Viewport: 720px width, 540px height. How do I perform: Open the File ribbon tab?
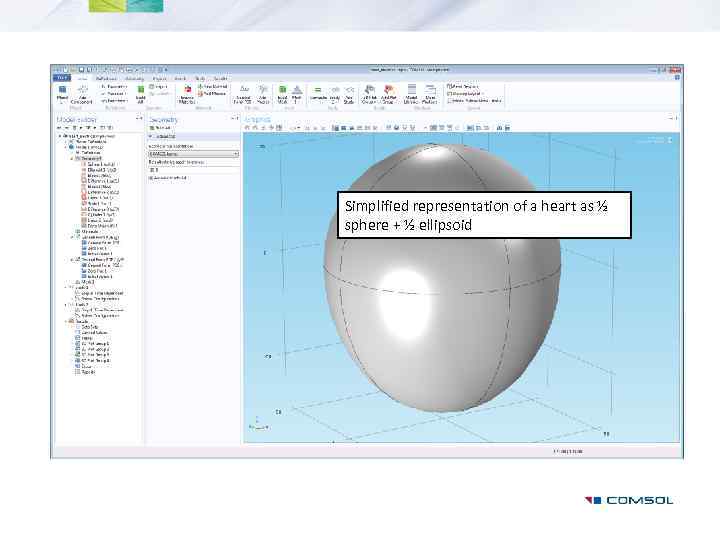pyautogui.click(x=62, y=78)
